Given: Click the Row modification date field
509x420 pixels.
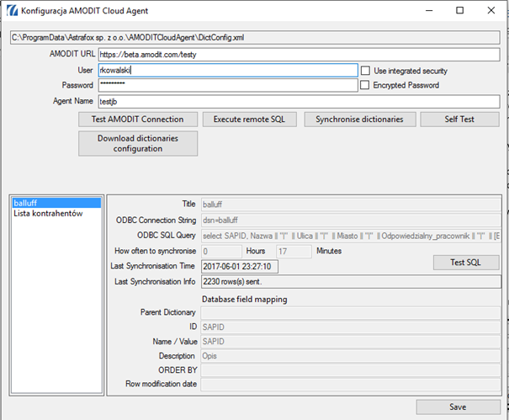Looking at the screenshot, I should [350, 385].
